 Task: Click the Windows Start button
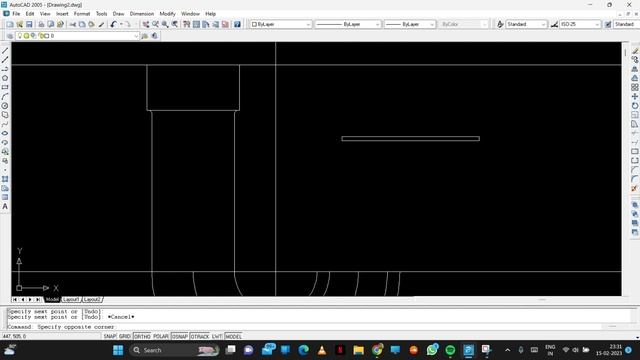coord(118,350)
